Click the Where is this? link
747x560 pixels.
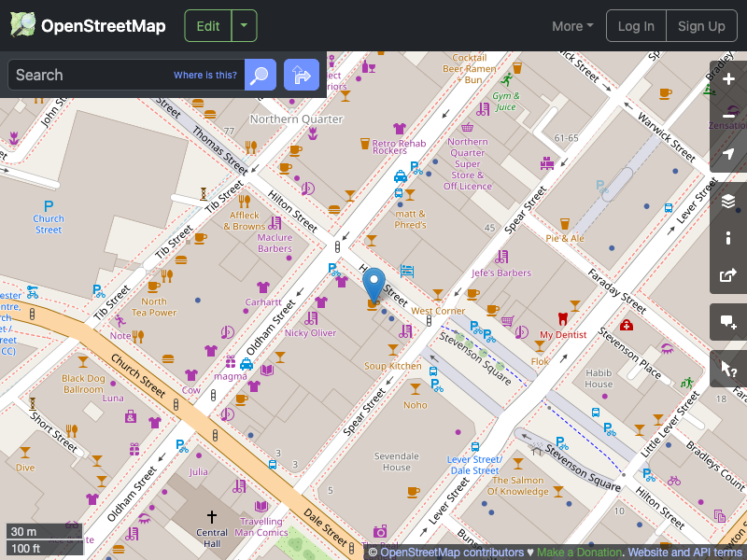pos(205,75)
